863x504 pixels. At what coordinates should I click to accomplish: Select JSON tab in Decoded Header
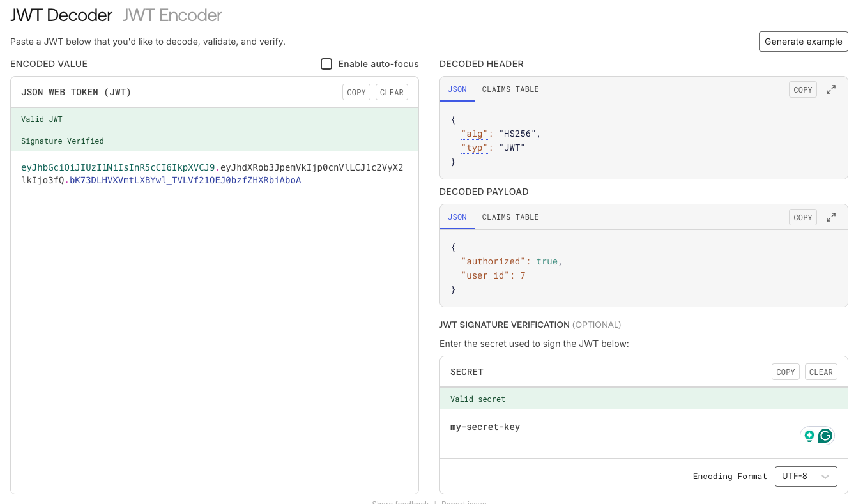pos(457,89)
